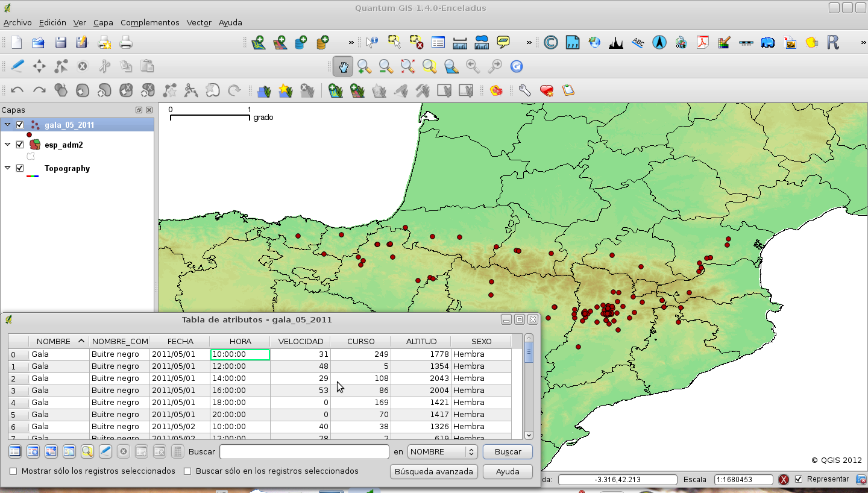Click the Búsqueda avanzada button
This screenshot has height=493, width=868.
434,471
